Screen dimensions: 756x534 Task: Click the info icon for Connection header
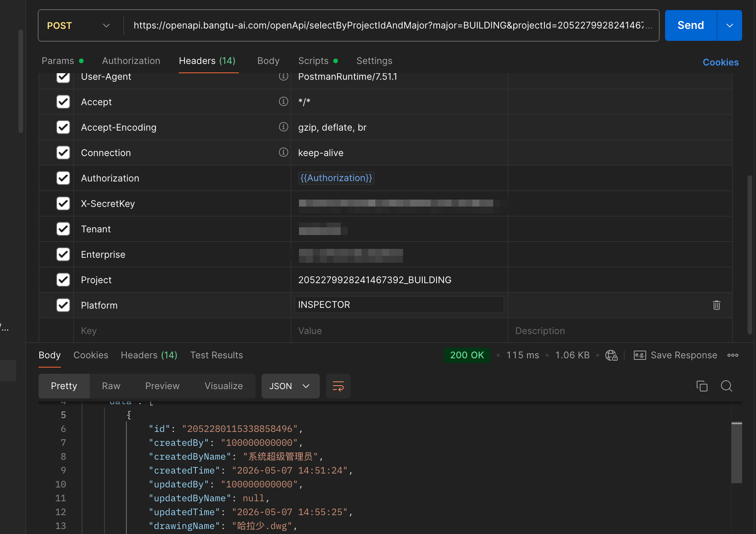(284, 152)
